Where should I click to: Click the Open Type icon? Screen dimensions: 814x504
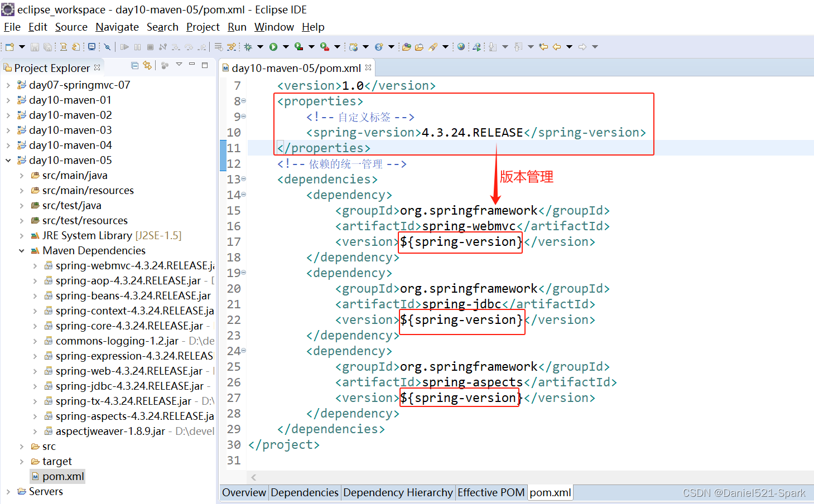[406, 47]
